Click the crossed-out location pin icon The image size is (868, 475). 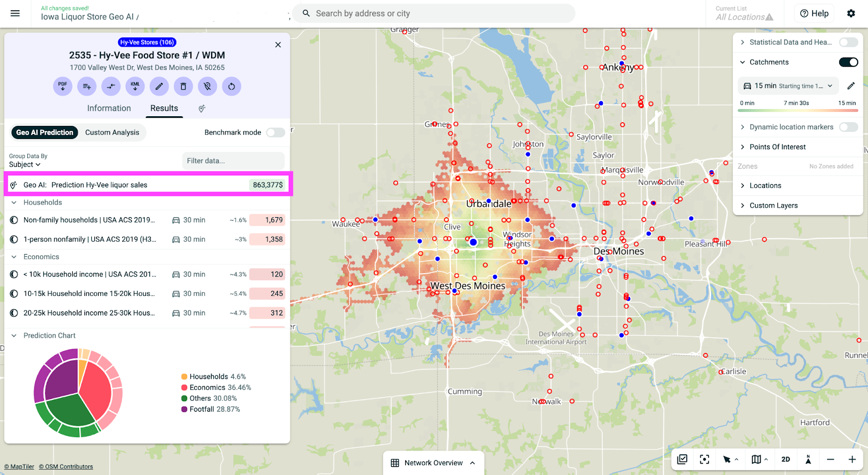pos(207,86)
